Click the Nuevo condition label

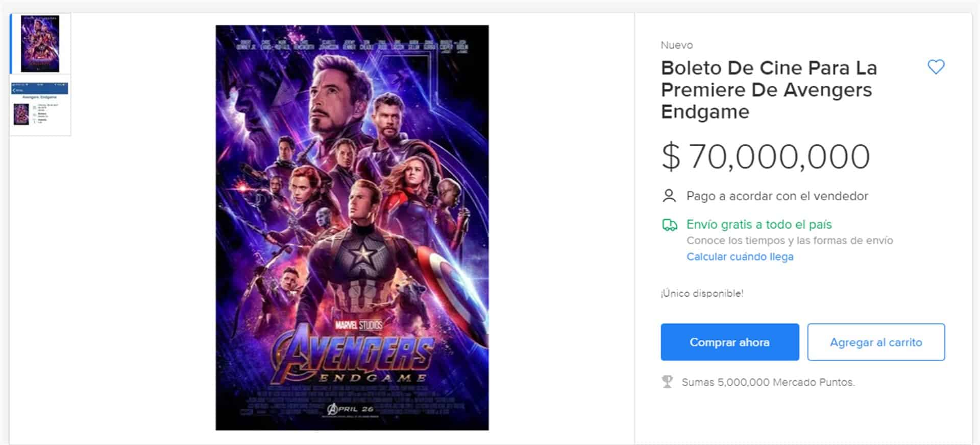click(676, 45)
